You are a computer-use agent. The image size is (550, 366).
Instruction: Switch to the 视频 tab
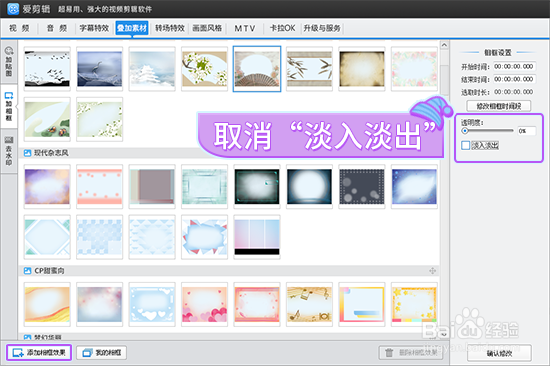pyautogui.click(x=19, y=28)
